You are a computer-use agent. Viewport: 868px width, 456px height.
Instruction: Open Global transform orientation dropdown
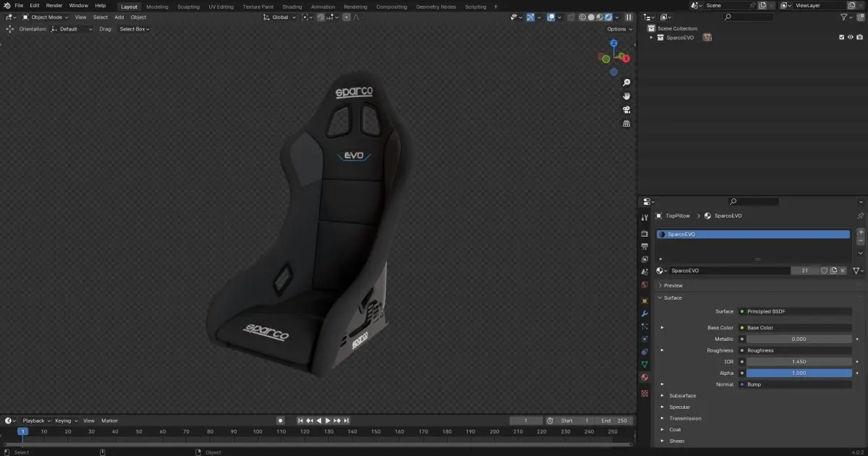click(x=279, y=17)
